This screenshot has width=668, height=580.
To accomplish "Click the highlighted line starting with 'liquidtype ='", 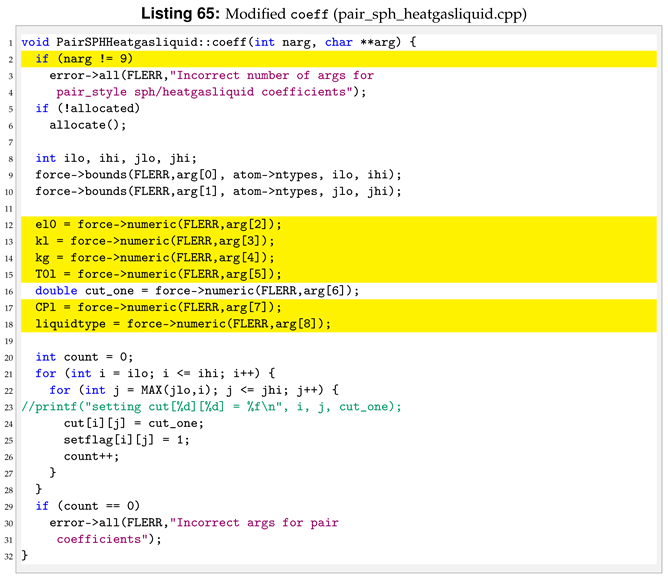I will point(339,324).
